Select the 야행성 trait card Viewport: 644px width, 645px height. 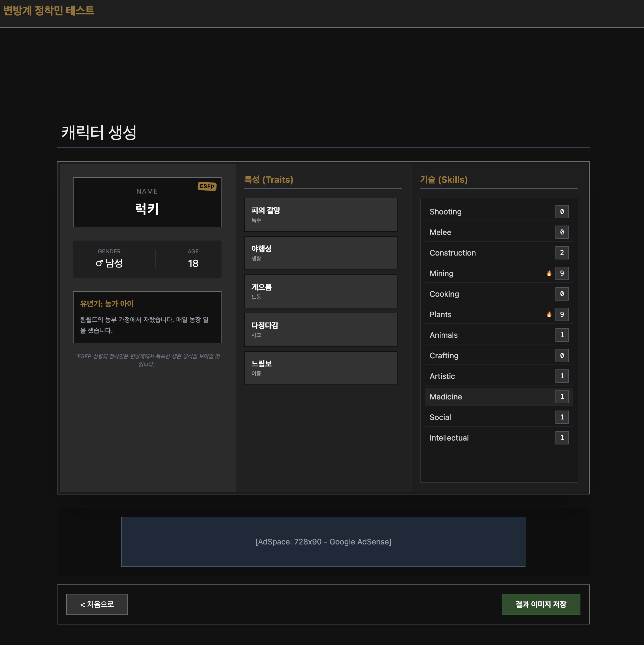[x=320, y=253]
